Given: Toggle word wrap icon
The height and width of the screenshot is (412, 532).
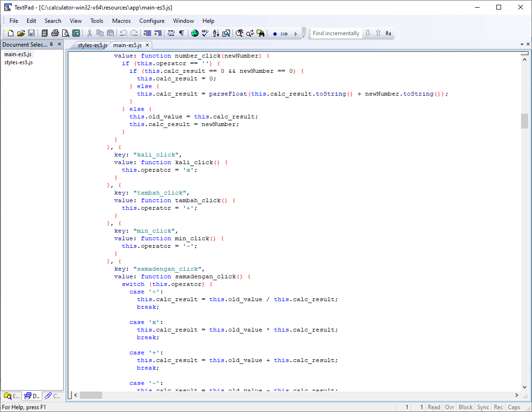Looking at the screenshot, I should (171, 33).
